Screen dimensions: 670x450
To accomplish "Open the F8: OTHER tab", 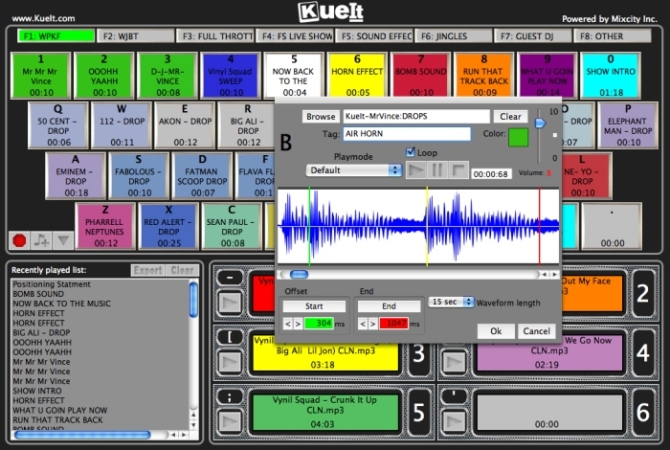I will pyautogui.click(x=613, y=36).
